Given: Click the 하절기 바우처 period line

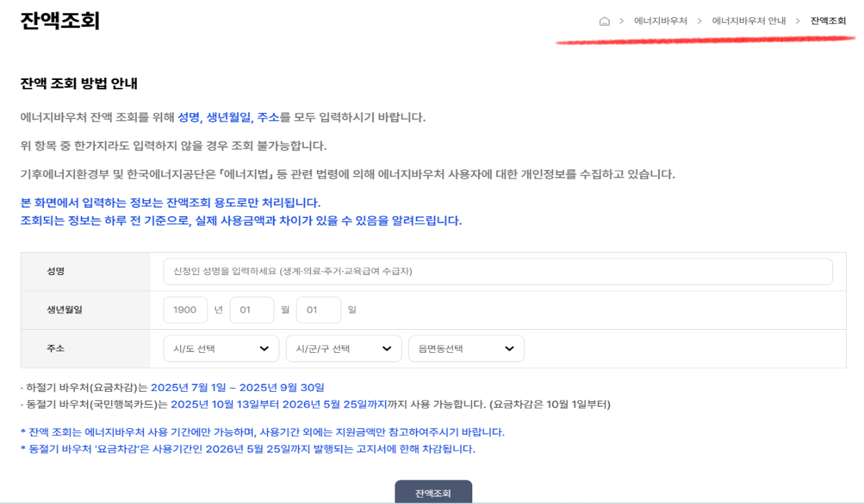Looking at the screenshot, I should (173, 387).
